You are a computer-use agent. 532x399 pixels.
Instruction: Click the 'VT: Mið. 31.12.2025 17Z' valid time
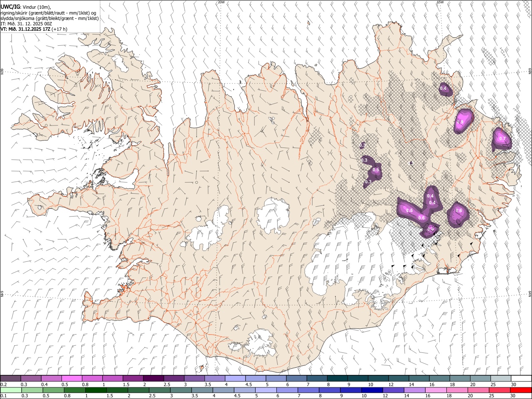[x=26, y=29]
